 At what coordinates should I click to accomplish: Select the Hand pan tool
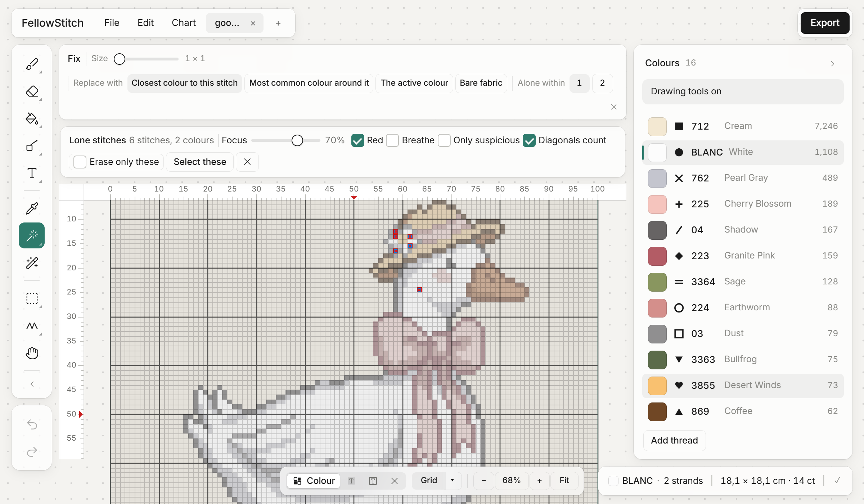point(32,354)
